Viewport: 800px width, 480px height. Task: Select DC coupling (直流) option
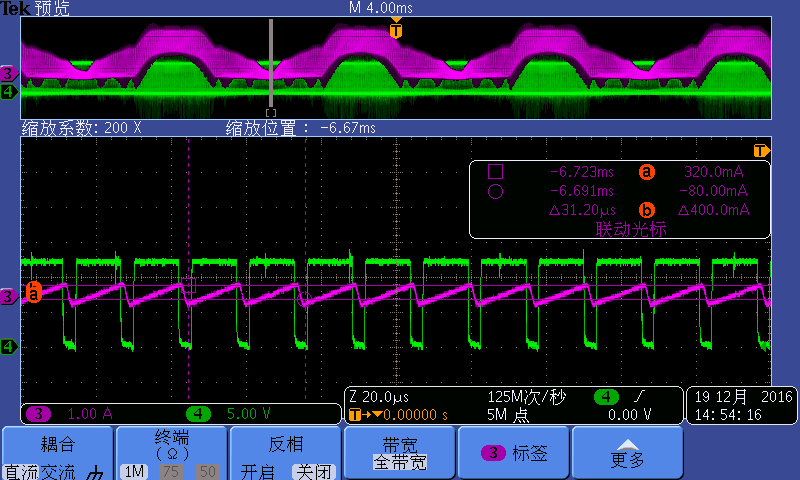coord(20,472)
